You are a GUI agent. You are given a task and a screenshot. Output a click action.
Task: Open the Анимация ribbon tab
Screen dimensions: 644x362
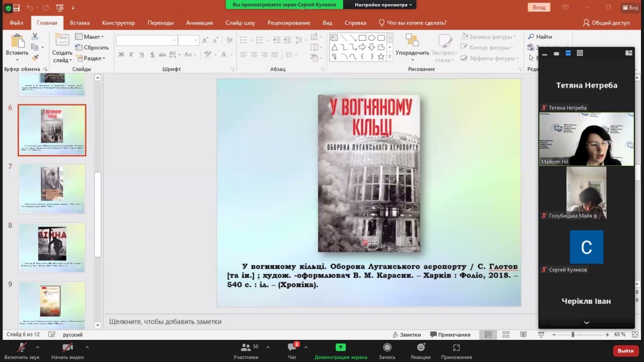point(199,23)
